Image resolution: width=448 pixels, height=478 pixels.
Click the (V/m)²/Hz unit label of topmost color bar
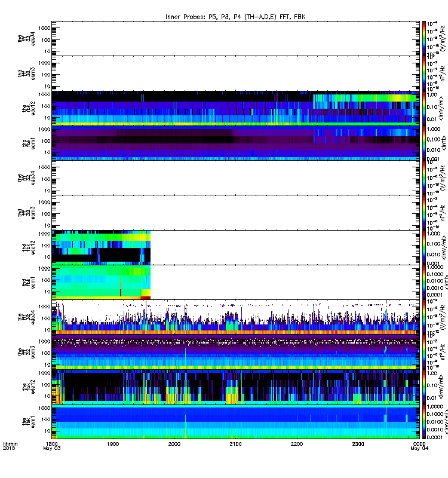(x=443, y=38)
